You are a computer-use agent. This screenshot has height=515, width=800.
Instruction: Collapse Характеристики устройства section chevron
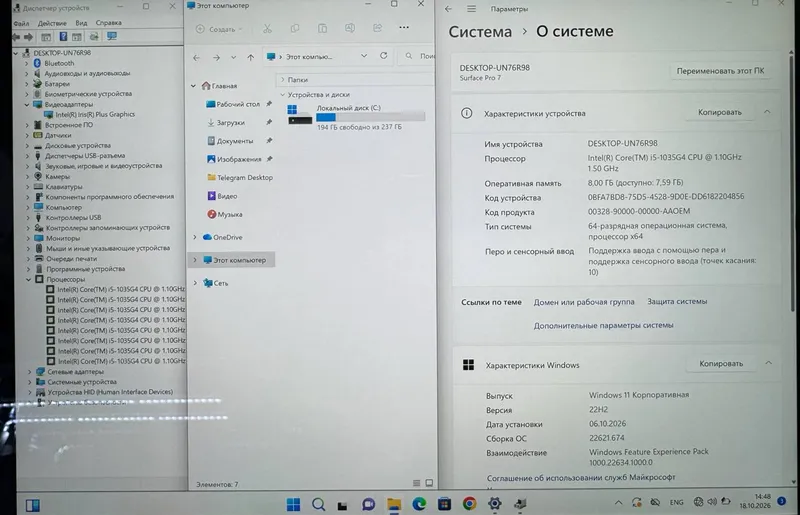click(767, 112)
